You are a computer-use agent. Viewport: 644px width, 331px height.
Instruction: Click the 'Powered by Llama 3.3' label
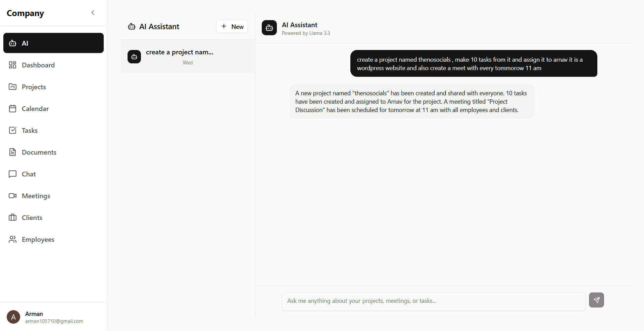click(306, 33)
